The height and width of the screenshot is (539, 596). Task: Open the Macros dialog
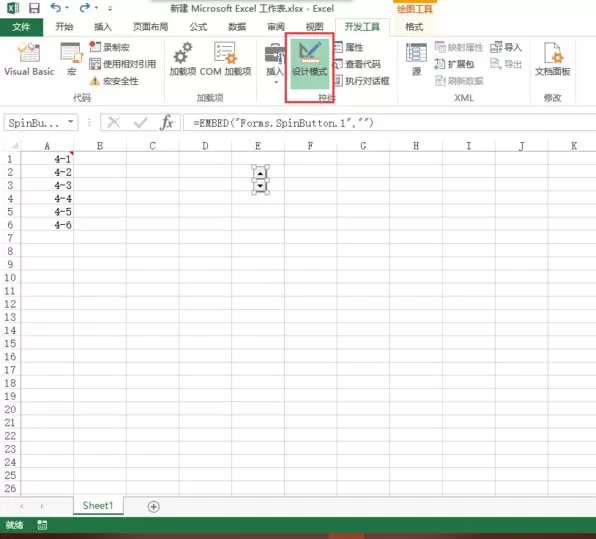coord(71,59)
